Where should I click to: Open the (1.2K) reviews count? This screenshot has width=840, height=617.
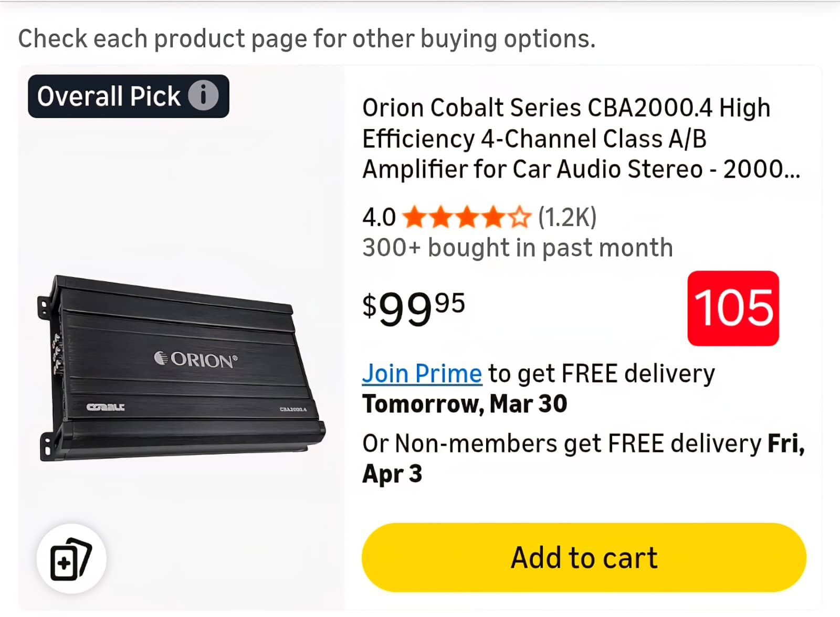[x=567, y=217]
